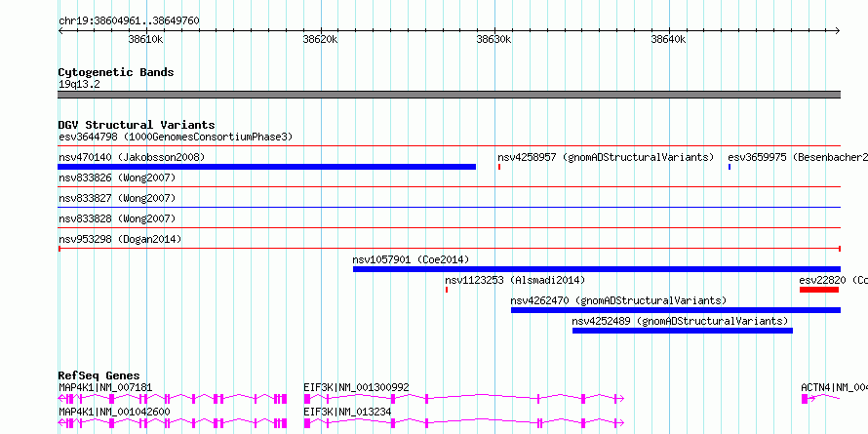Open nsv1123253 (Alsmadi2014) label
The image size is (868, 434).
[515, 280]
